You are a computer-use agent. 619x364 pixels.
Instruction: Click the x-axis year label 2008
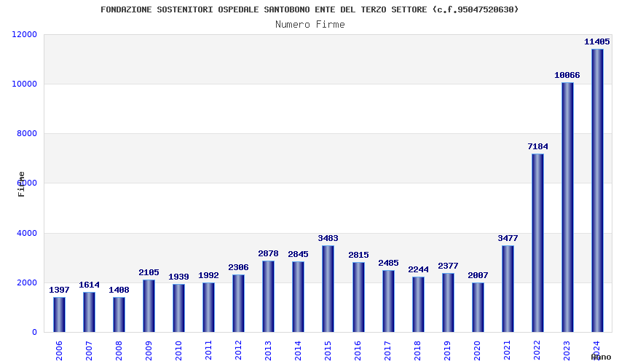(x=119, y=351)
